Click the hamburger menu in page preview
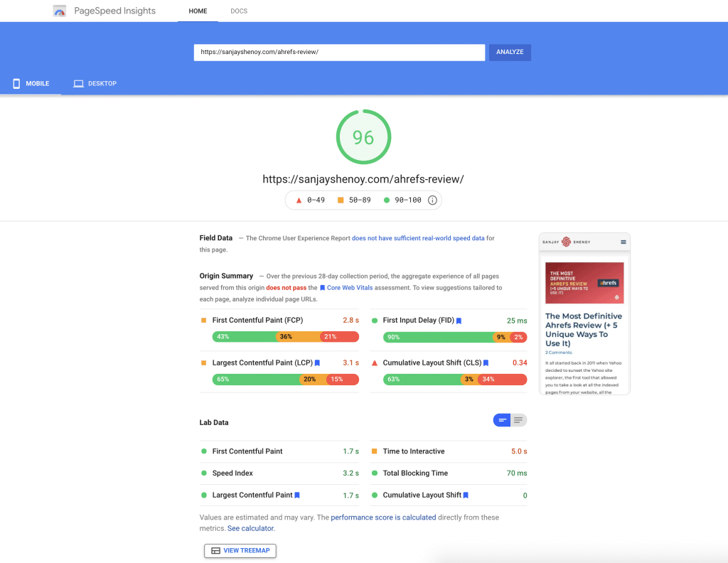Screen dimensions: 728x563 tap(623, 242)
